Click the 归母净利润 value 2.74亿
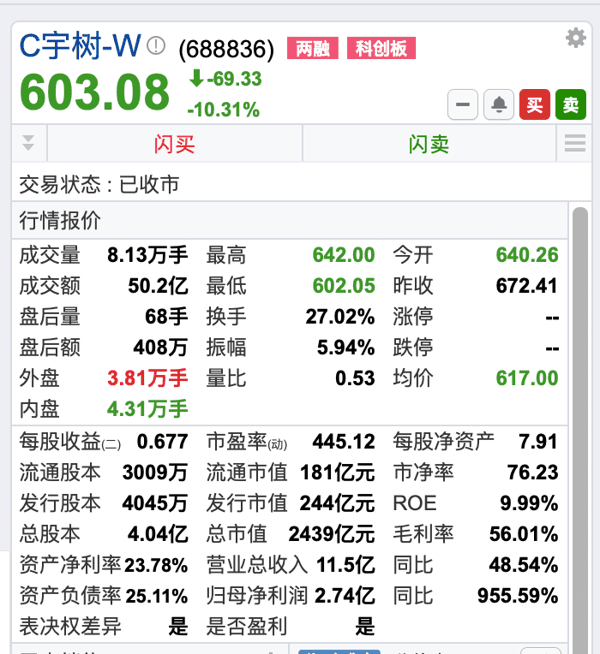The image size is (600, 654). click(345, 596)
